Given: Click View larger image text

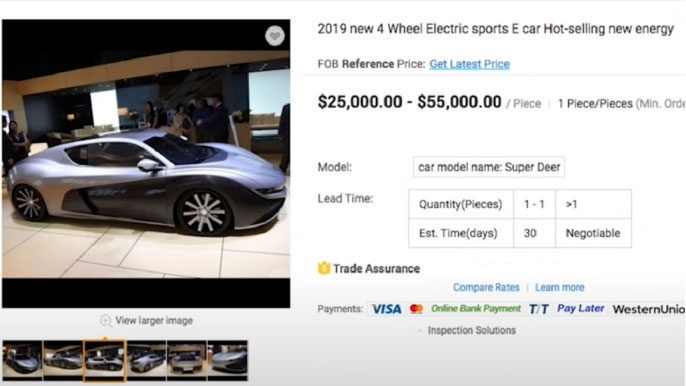Looking at the screenshot, I should pyautogui.click(x=154, y=321).
